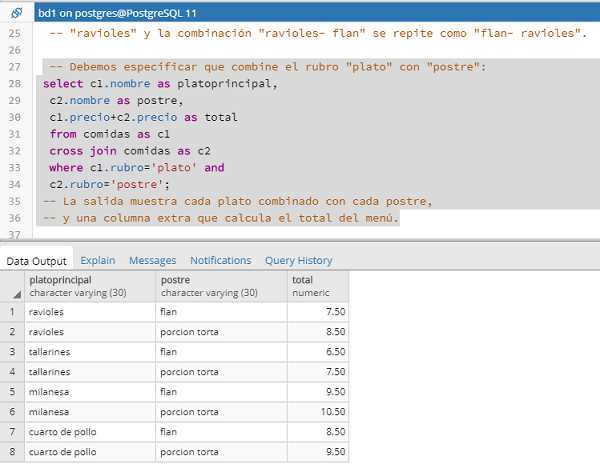Click the 9.50 total in row 8

click(x=318, y=452)
